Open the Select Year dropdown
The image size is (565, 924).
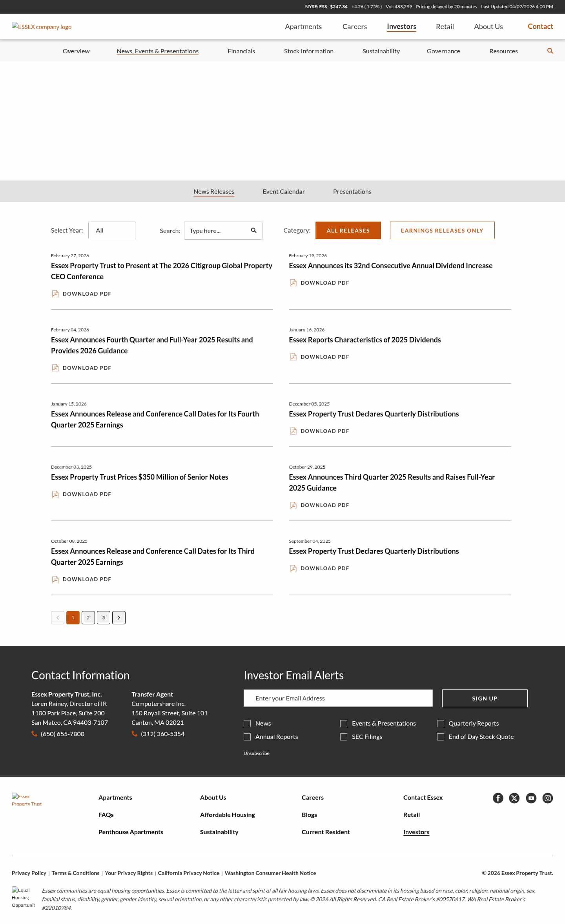coord(112,230)
